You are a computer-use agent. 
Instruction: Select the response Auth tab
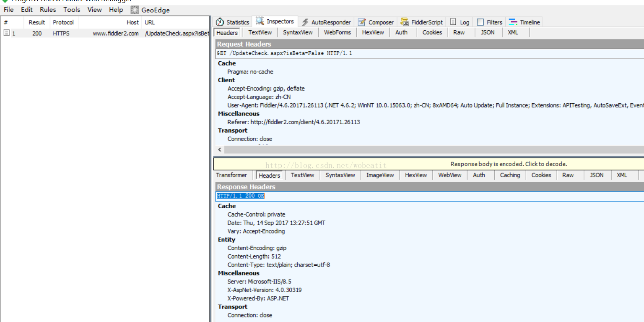479,175
